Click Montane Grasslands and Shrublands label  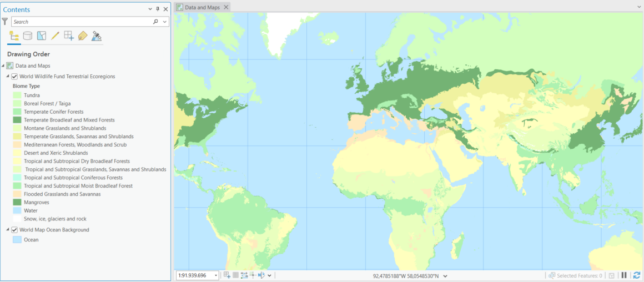coord(65,128)
